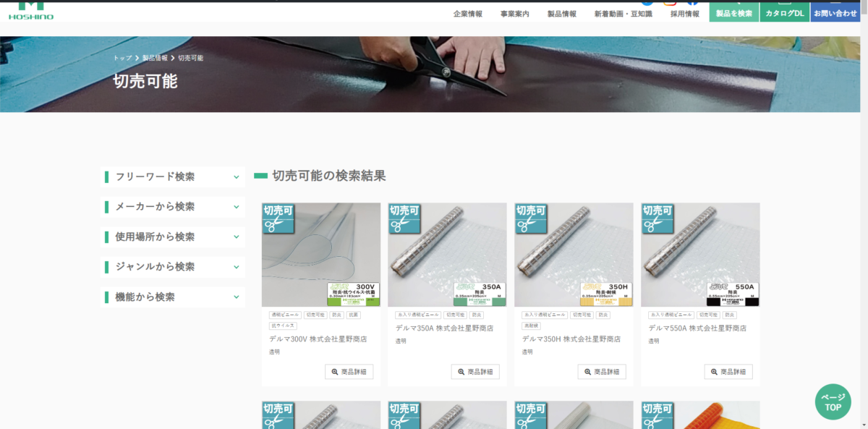Open the デルマ350A 株式会社星野商店 title link
868x429 pixels.
445,328
